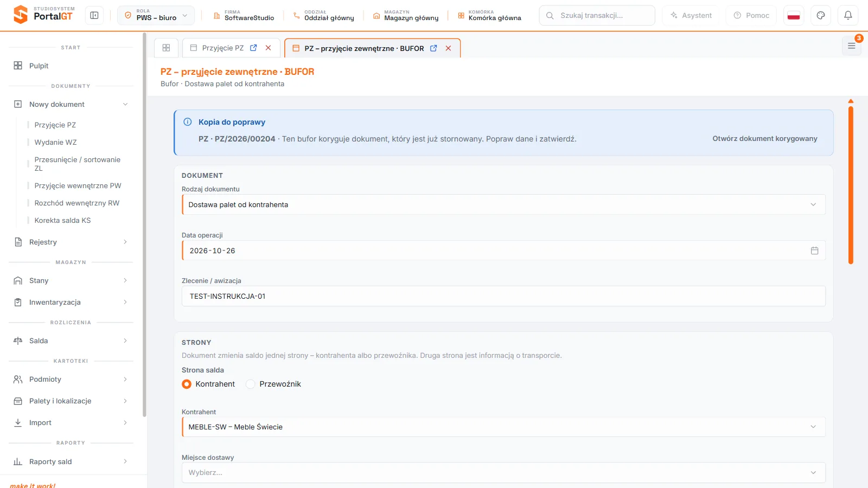The image size is (868, 488).
Task: Open Pulpit dashboard in sidebar
Action: [x=71, y=66]
